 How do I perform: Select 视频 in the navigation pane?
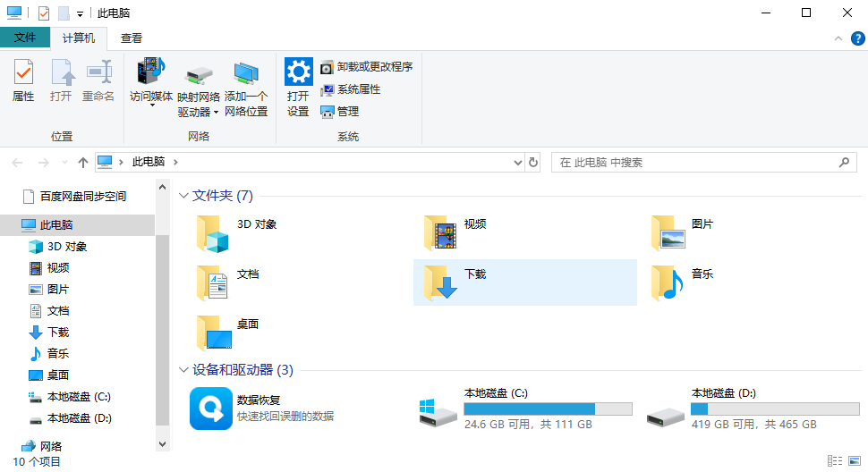[x=57, y=268]
